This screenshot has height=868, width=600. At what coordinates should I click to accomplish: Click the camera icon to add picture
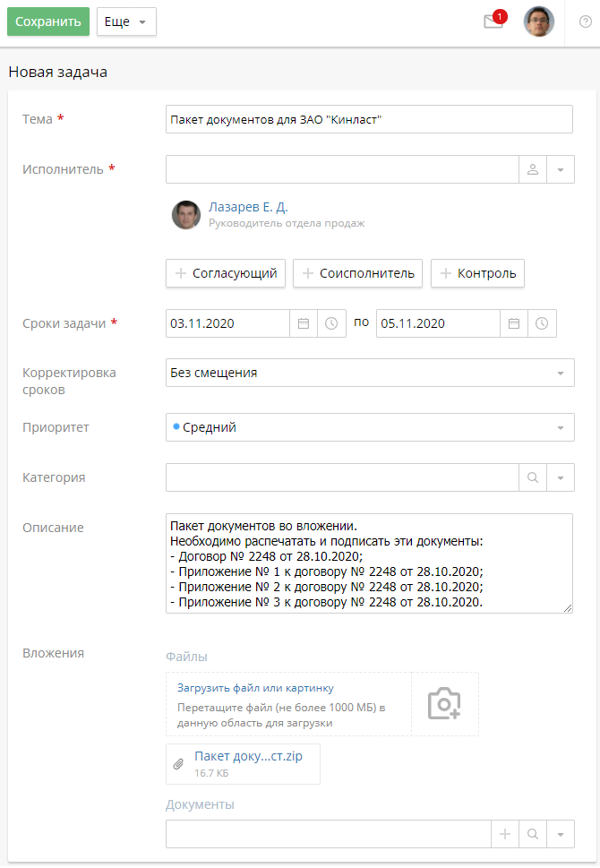tap(444, 704)
